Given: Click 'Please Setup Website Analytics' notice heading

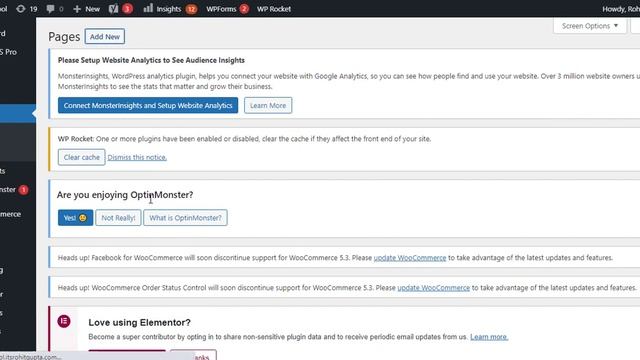Looking at the screenshot, I should tap(151, 60).
